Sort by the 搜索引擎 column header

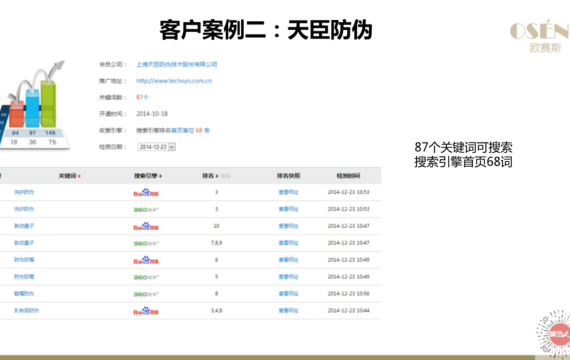coord(148,176)
